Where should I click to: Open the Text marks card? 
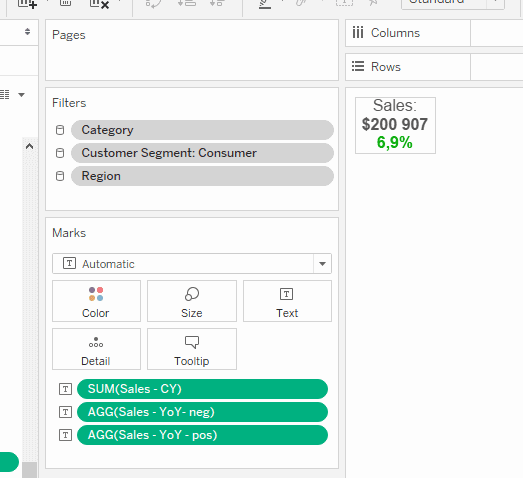tap(287, 301)
